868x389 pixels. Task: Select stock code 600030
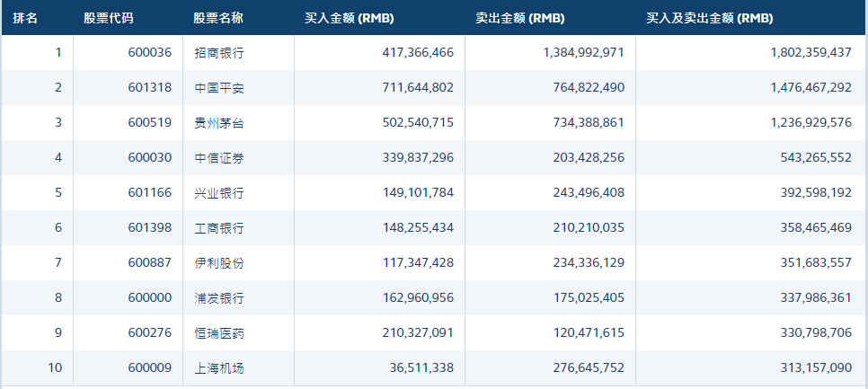tap(150, 158)
